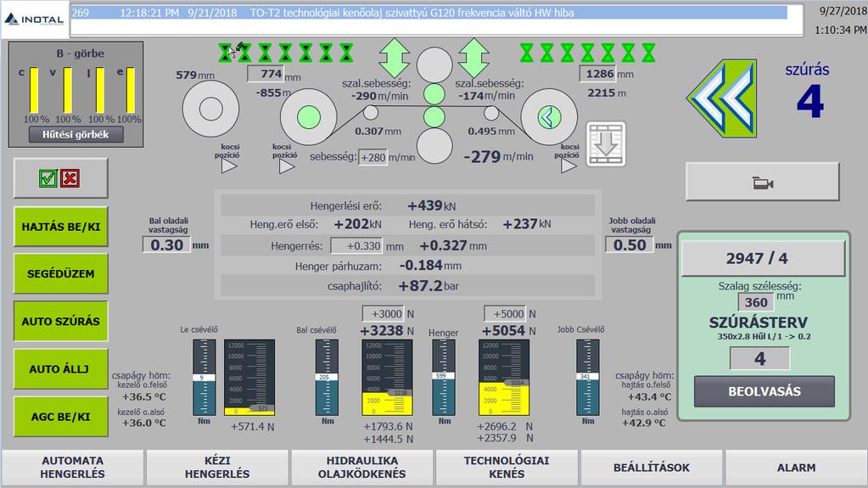
Task: Toggle AGC BE/KI
Action: coord(61,417)
